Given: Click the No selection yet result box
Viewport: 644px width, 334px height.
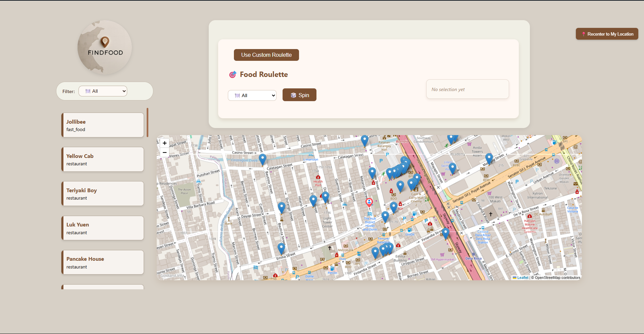Looking at the screenshot, I should pos(467,89).
